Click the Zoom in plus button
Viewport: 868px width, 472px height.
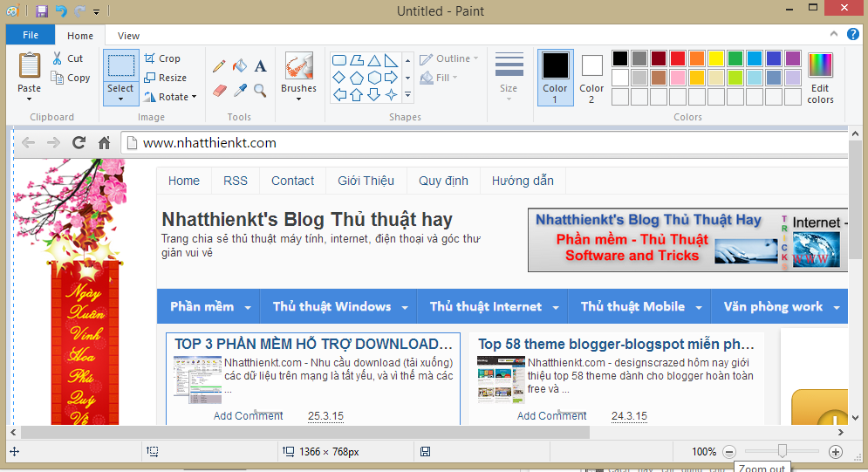(836, 452)
